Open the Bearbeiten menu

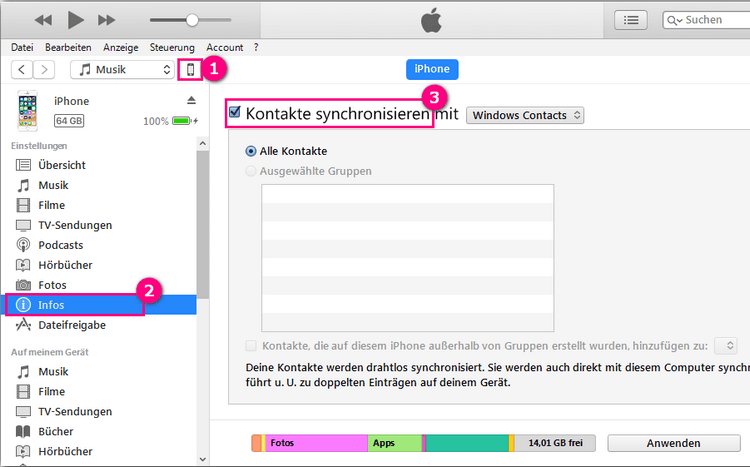(x=68, y=47)
